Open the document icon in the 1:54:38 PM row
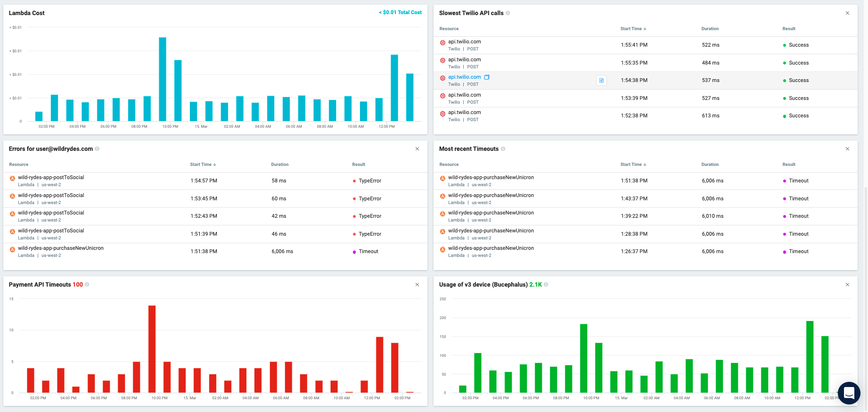This screenshot has height=412, width=868. pos(601,81)
